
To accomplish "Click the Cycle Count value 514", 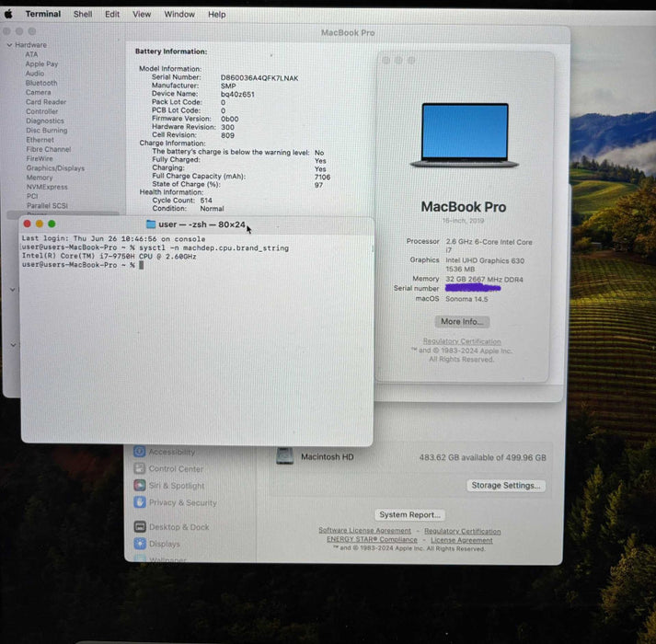I will point(206,201).
